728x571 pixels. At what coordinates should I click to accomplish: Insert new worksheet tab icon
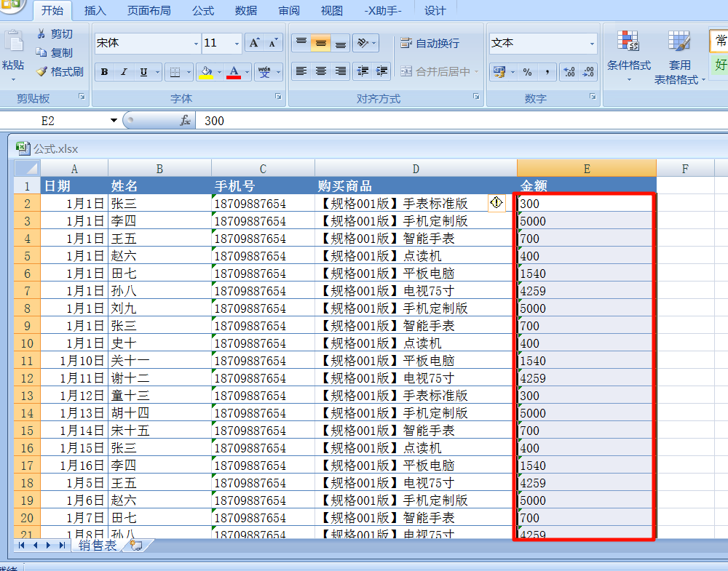click(137, 545)
